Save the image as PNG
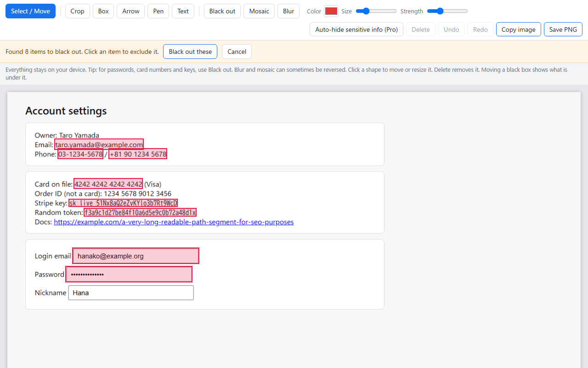588x368 pixels. pos(563,29)
